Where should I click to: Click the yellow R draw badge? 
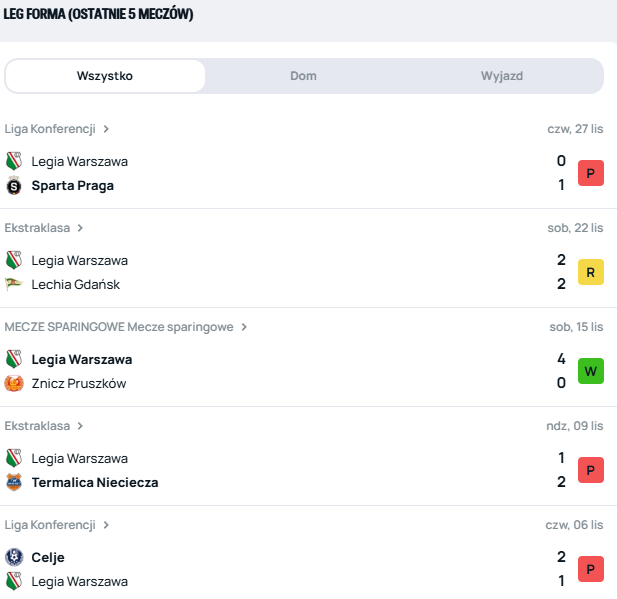click(x=590, y=272)
